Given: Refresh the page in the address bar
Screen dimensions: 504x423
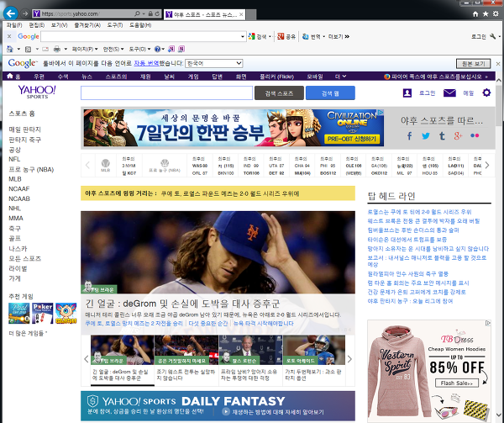Looking at the screenshot, I should coord(157,13).
